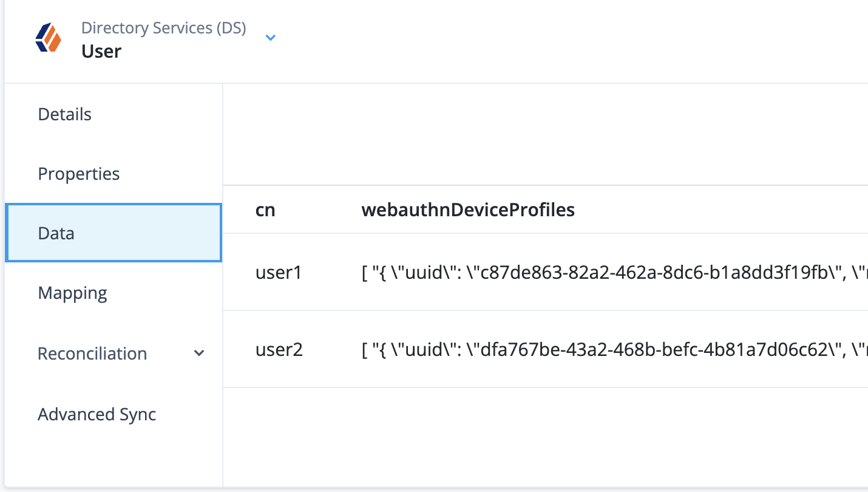
Task: Select the user1 cell
Action: [x=279, y=273]
